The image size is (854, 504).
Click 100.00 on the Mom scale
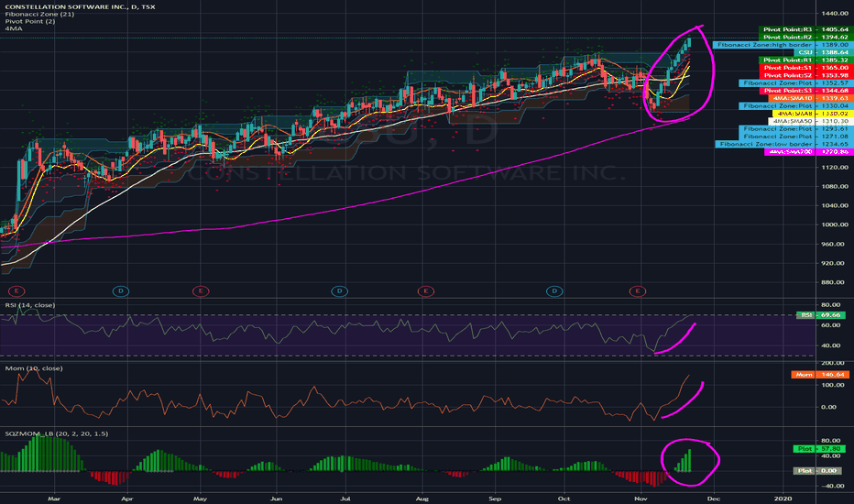point(833,385)
